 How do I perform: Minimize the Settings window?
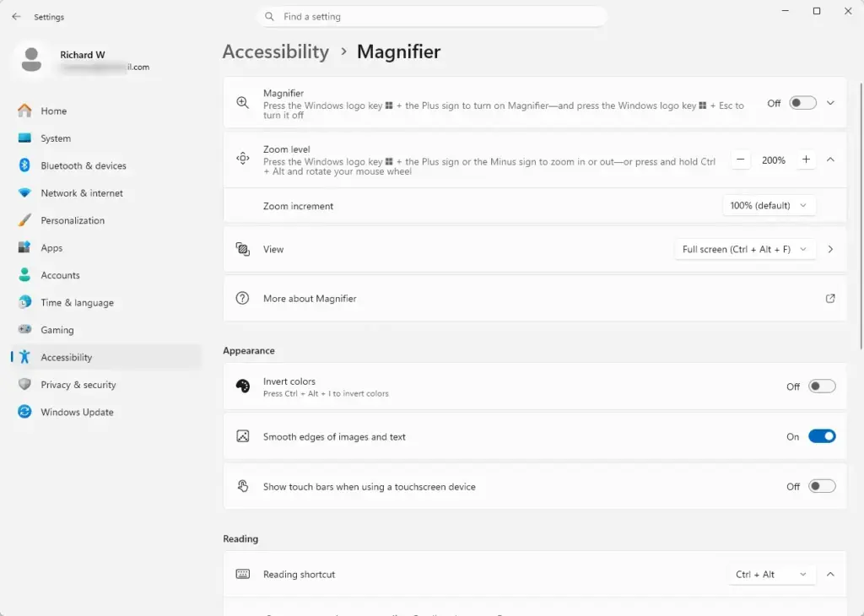pyautogui.click(x=786, y=11)
